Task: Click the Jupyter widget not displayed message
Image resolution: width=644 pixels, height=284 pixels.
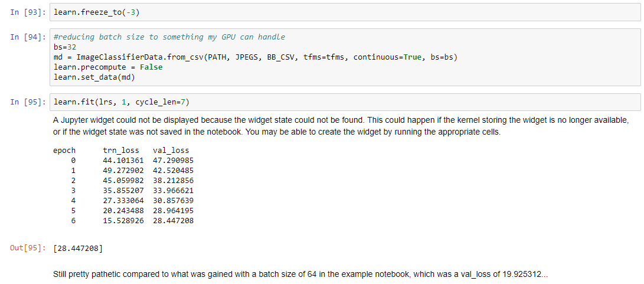Action: 341,126
